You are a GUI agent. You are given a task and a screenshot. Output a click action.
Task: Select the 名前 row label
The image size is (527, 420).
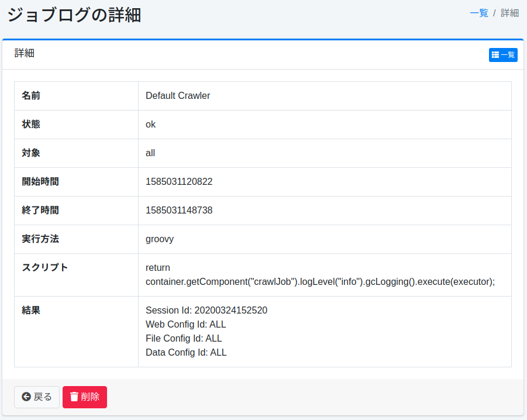(31, 95)
